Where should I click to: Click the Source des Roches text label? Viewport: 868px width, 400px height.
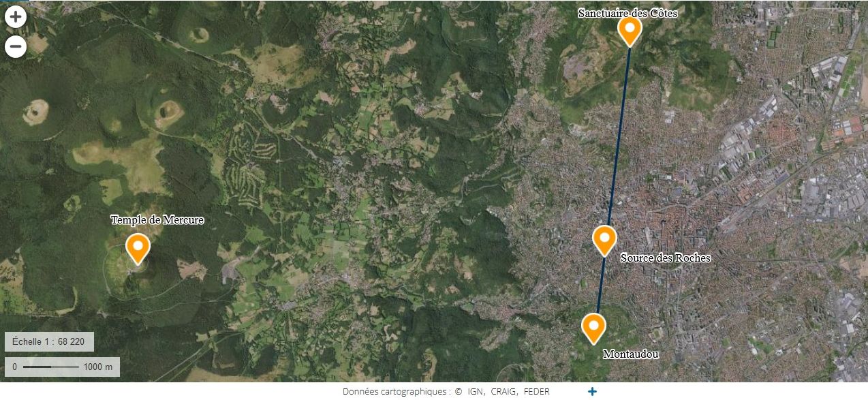pyautogui.click(x=665, y=258)
